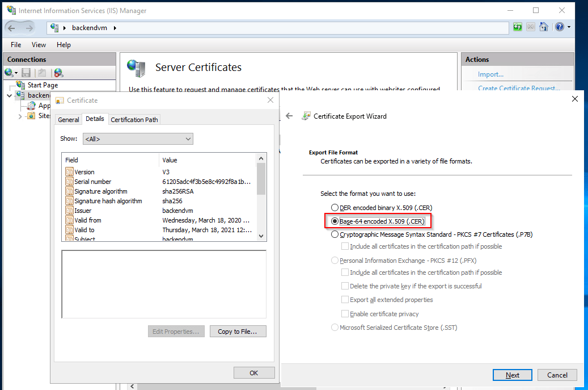Screen dimensions: 588x390
Task: Select Microsoft Serialized Certificate Store (.SST) option
Action: tap(394, 328)
